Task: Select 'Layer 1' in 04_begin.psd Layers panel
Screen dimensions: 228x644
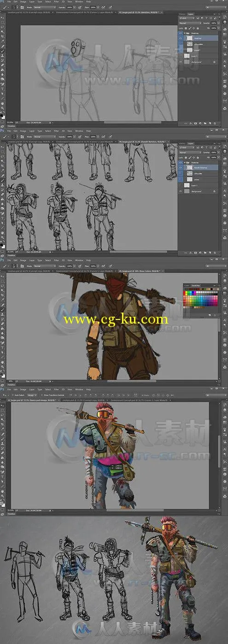Action: click(x=198, y=185)
